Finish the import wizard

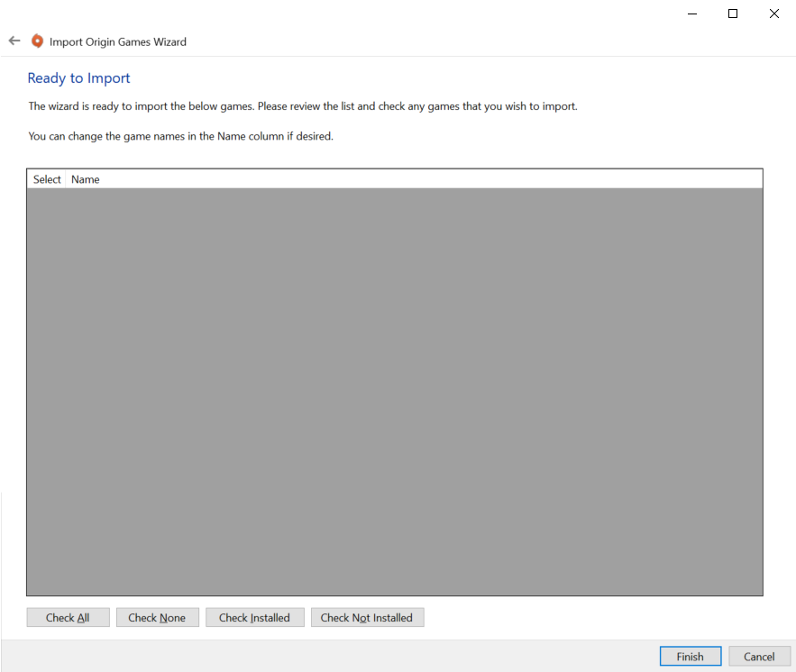(691, 657)
